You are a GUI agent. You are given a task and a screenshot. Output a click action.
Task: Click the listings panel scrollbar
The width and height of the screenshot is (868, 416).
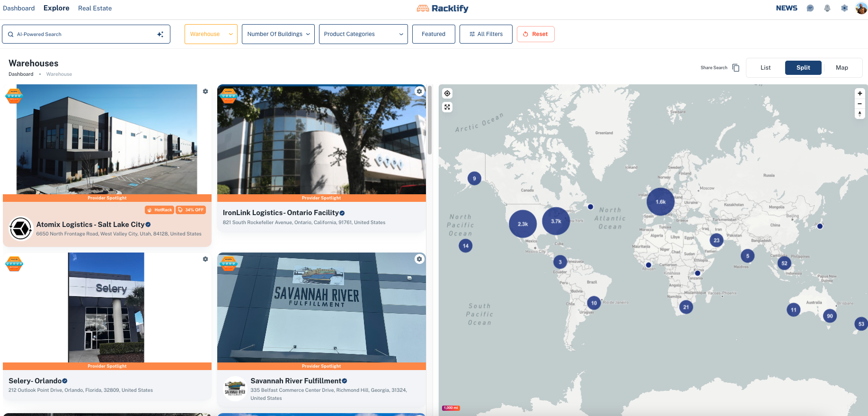[x=430, y=120]
